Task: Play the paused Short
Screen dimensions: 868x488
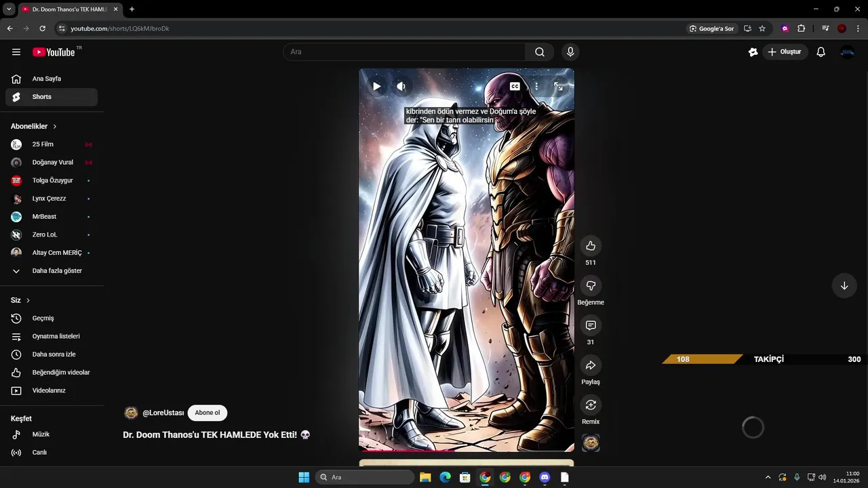Action: point(376,86)
